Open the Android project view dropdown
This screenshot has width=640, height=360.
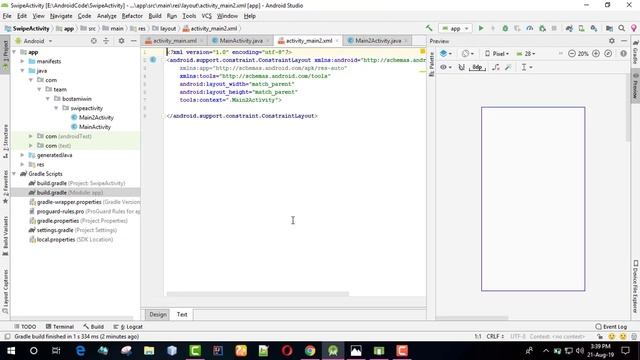point(33,41)
